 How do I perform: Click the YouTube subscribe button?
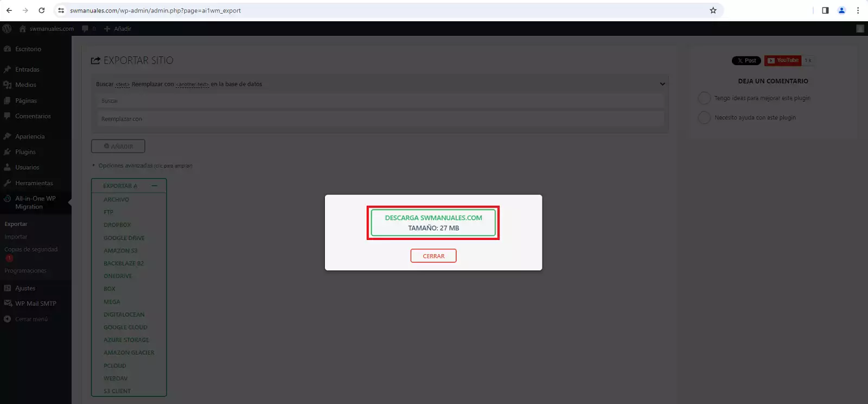point(783,60)
